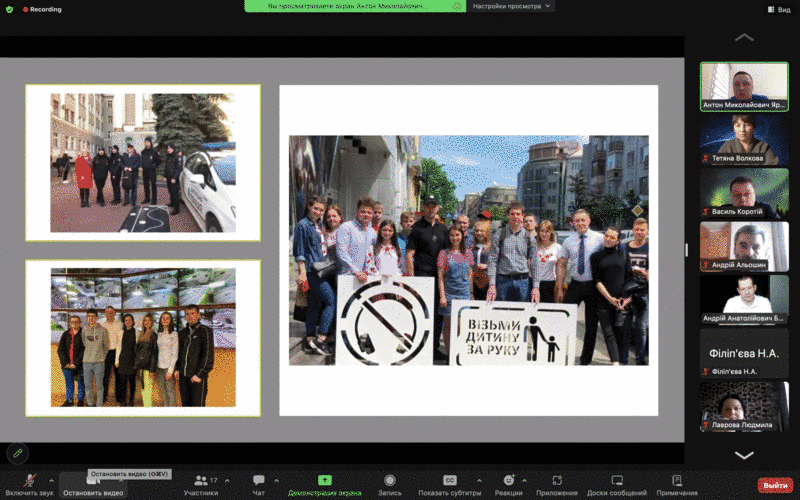Click muted mic icon on Лаврова Людмила tile
This screenshot has height=500, width=800.
coord(706,424)
